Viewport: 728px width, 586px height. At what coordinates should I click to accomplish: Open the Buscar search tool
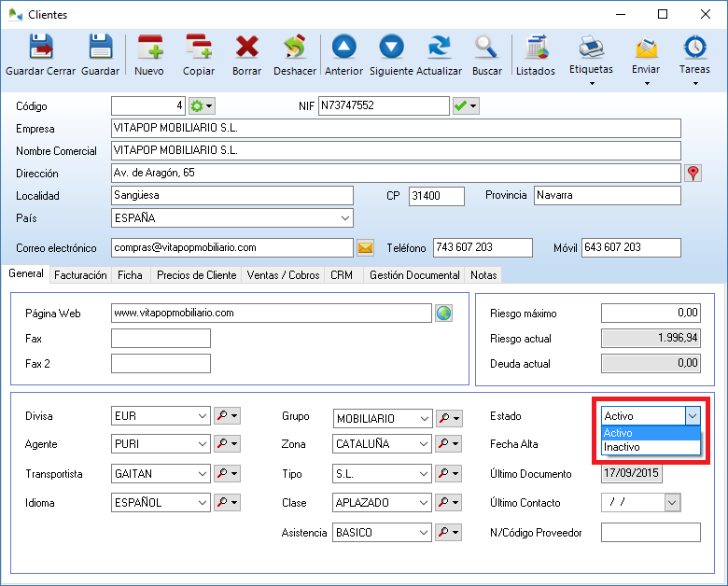click(486, 55)
